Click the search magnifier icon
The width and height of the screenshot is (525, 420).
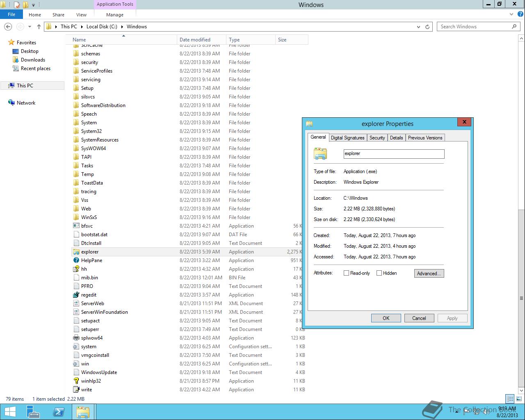[x=514, y=27]
